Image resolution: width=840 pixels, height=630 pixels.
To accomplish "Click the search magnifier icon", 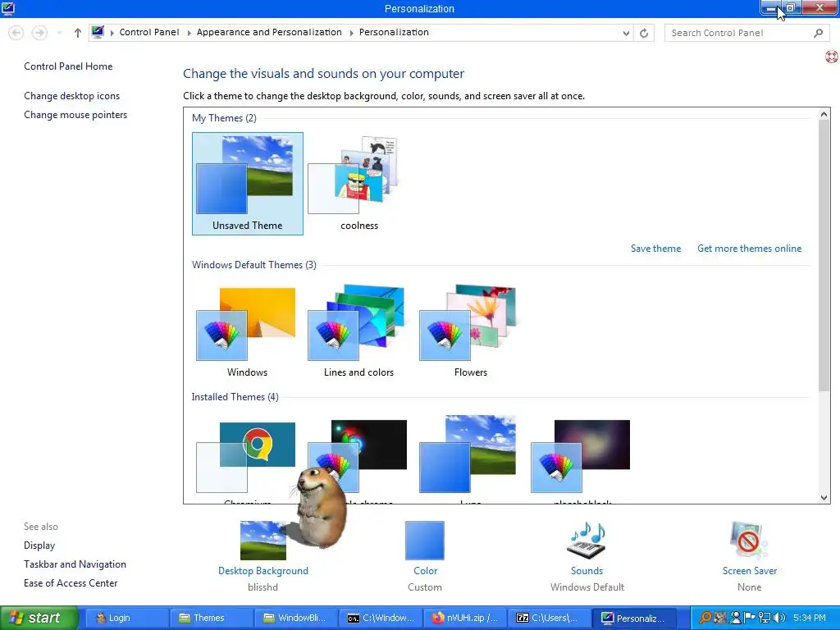I will click(x=818, y=33).
